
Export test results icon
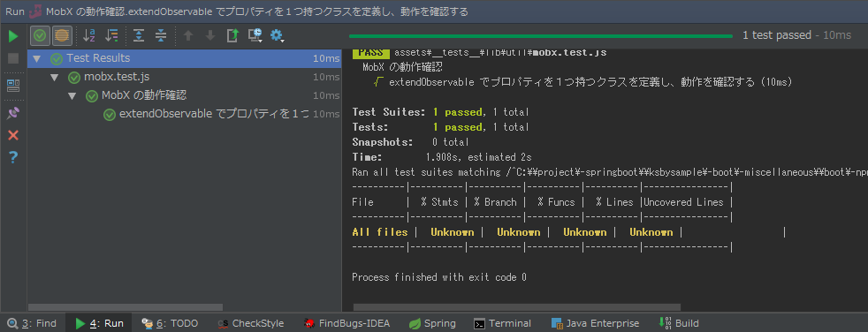click(232, 36)
